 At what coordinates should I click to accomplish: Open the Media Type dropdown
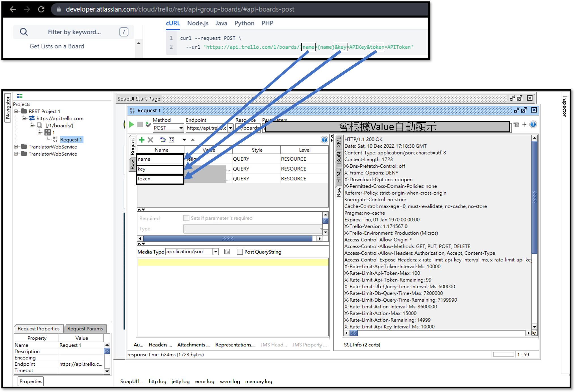click(x=216, y=252)
